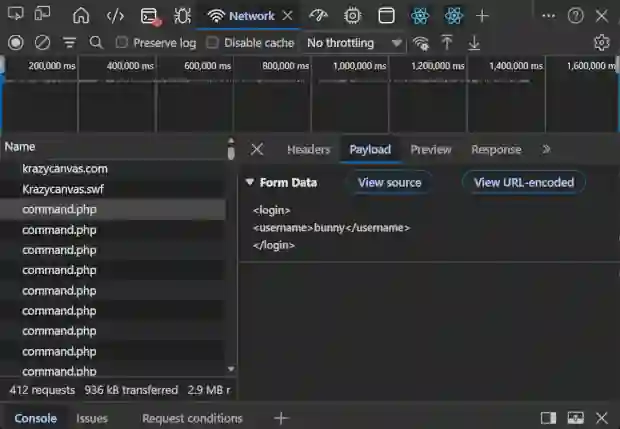Open the Console tool icon
Screen dimensions: 620x429
150,16
